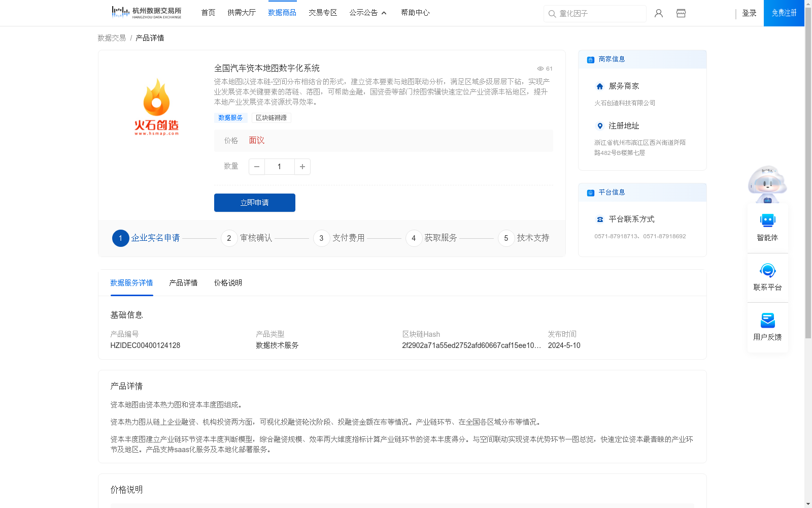Image resolution: width=812 pixels, height=508 pixels.
Task: Click 数据技术服务 product type value
Action: (277, 345)
